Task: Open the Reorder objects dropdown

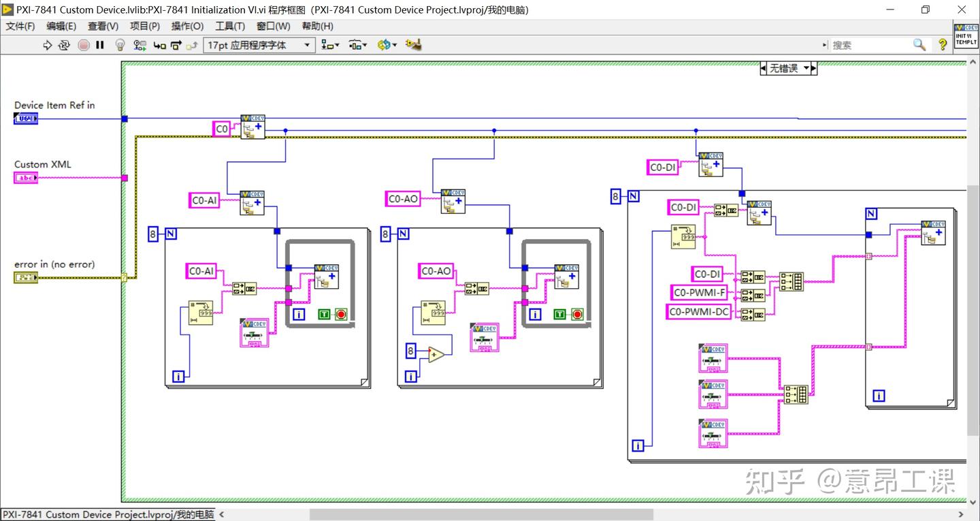Action: point(386,45)
